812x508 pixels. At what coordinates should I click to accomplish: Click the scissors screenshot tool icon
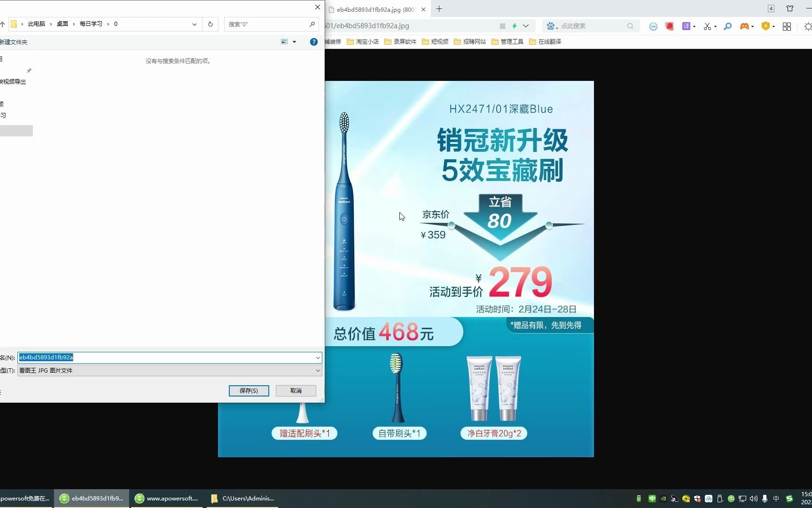(707, 26)
